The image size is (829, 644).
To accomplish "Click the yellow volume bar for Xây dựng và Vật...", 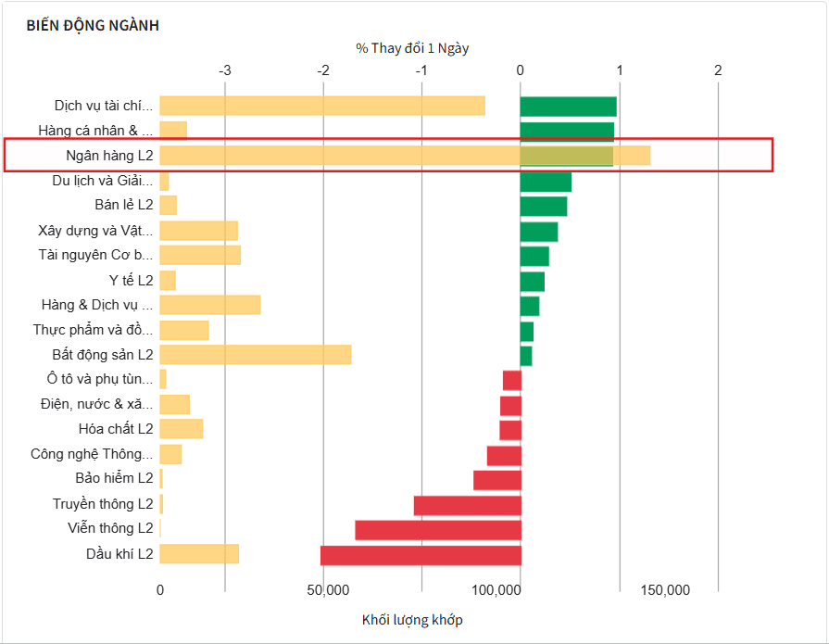I will pos(199,231).
